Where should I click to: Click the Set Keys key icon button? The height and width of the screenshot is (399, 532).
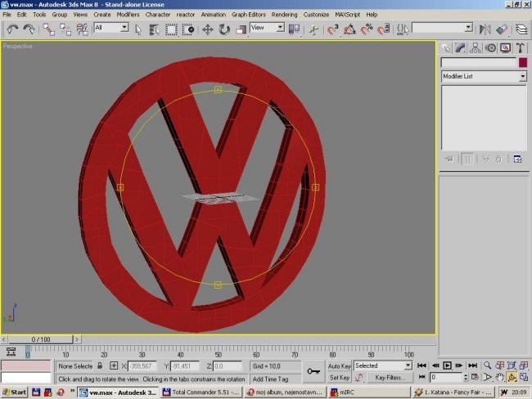point(313,371)
